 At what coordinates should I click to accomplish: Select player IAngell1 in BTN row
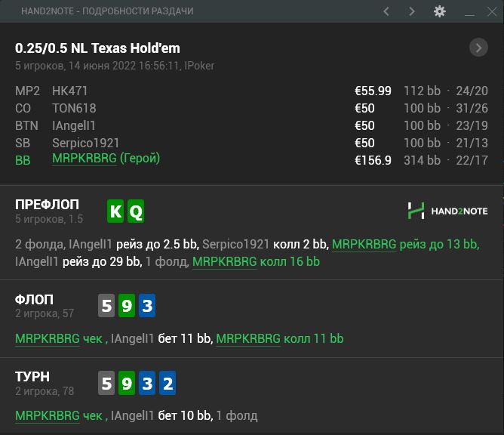(x=74, y=125)
